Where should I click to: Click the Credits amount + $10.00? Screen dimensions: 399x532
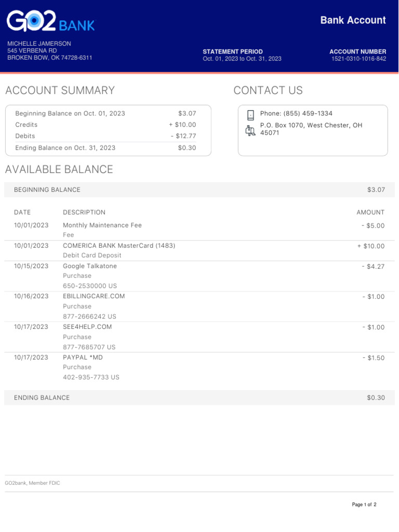tap(182, 125)
